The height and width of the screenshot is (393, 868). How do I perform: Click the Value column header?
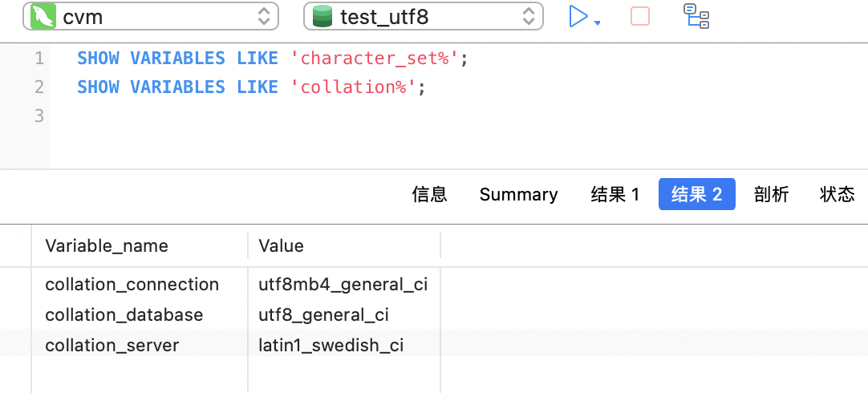282,245
